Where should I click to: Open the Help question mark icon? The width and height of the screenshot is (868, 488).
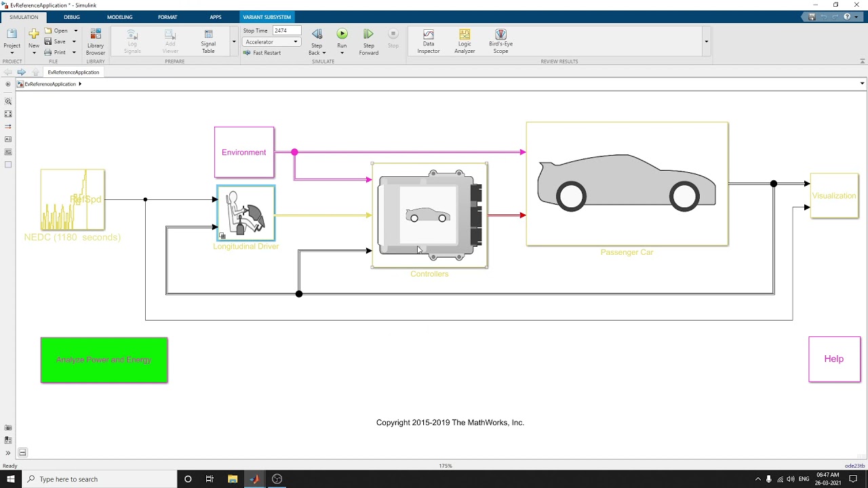(x=847, y=17)
